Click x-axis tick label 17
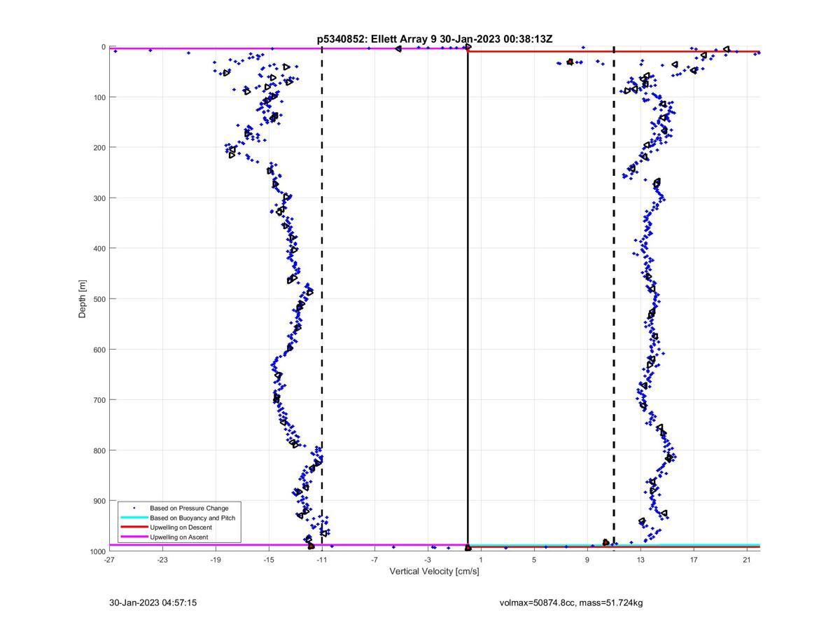This screenshot has height=620, width=840. point(694,560)
